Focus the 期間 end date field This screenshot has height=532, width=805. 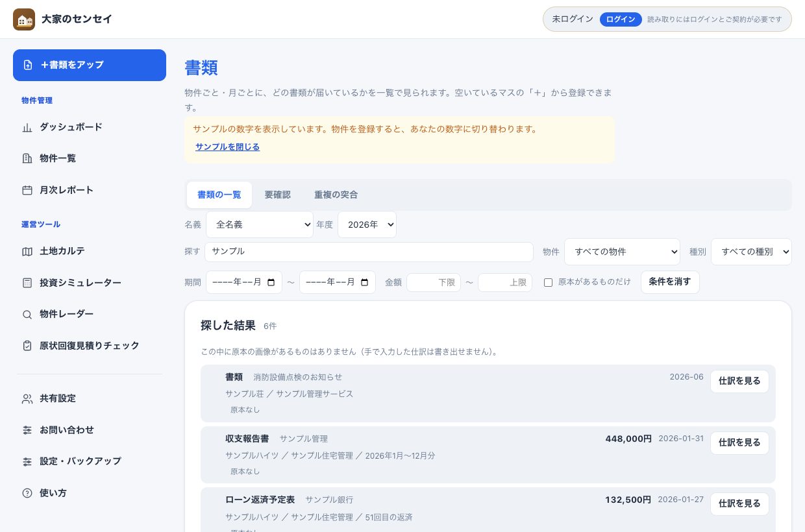[x=338, y=282]
